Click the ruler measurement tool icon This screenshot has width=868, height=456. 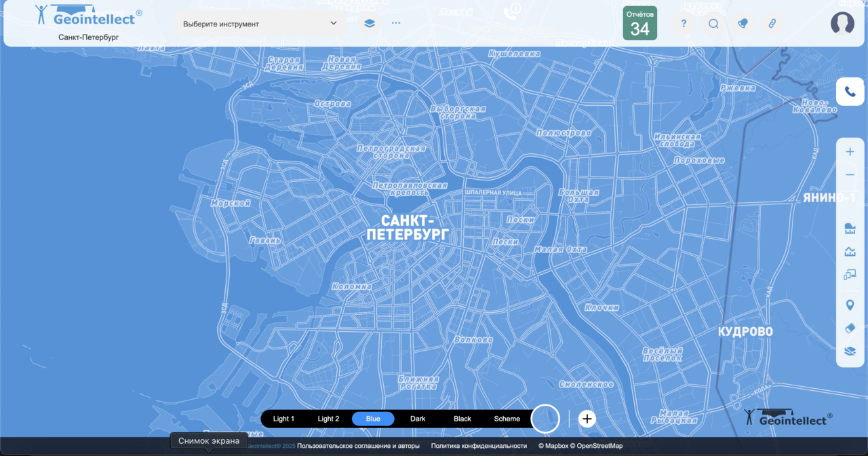pyautogui.click(x=850, y=228)
